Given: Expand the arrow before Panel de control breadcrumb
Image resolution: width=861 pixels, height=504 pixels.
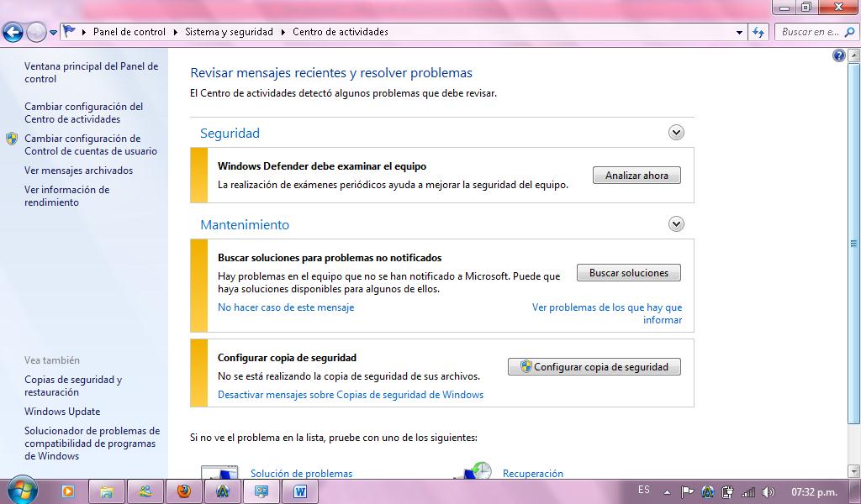Looking at the screenshot, I should 84,32.
